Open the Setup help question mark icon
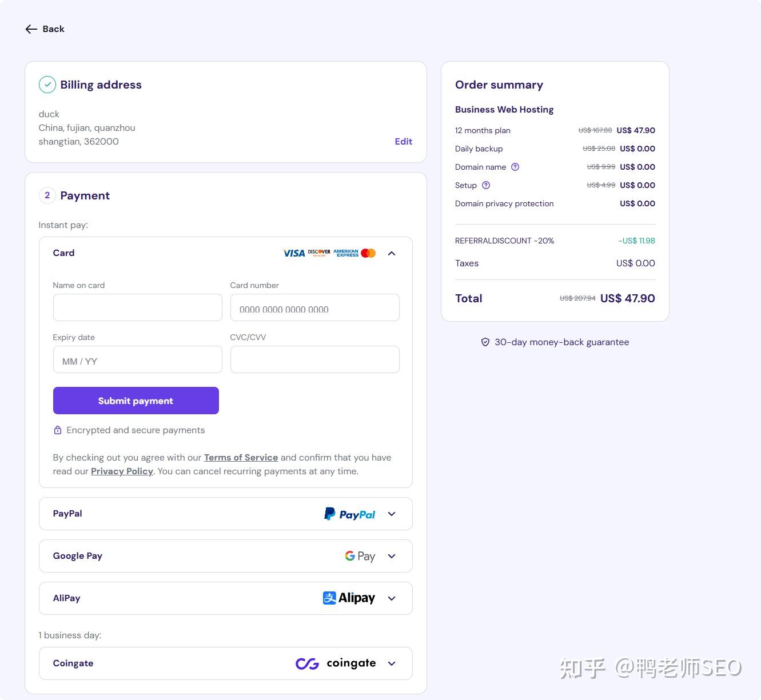This screenshot has width=761, height=700. pyautogui.click(x=485, y=185)
